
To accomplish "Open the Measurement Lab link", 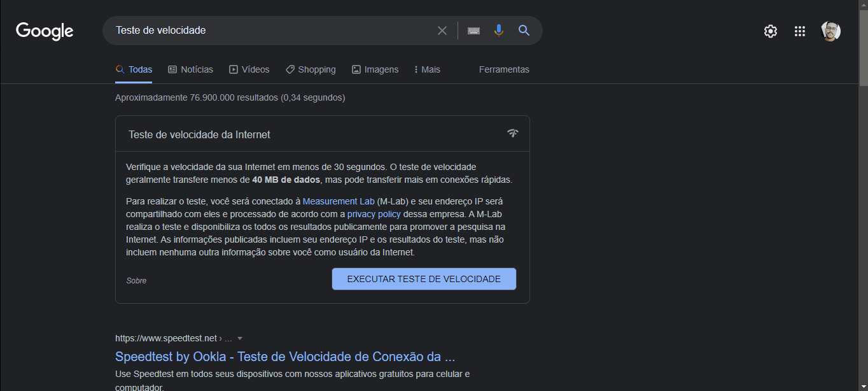I will [339, 201].
